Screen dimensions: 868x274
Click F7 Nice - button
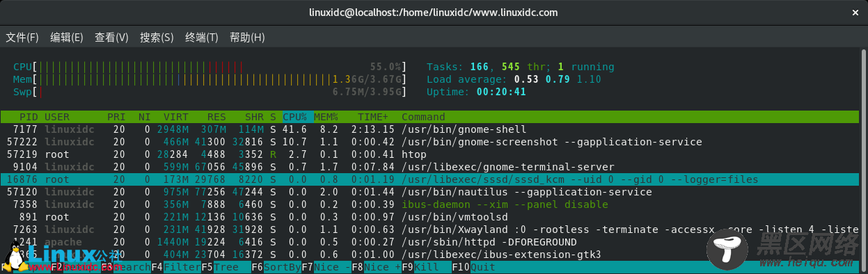click(326, 267)
